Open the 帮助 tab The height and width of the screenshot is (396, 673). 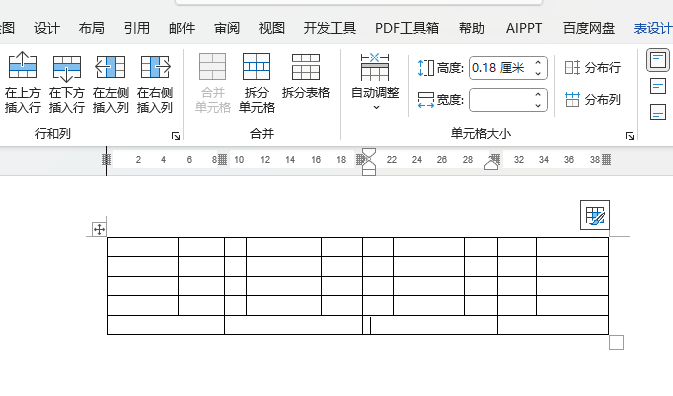472,28
